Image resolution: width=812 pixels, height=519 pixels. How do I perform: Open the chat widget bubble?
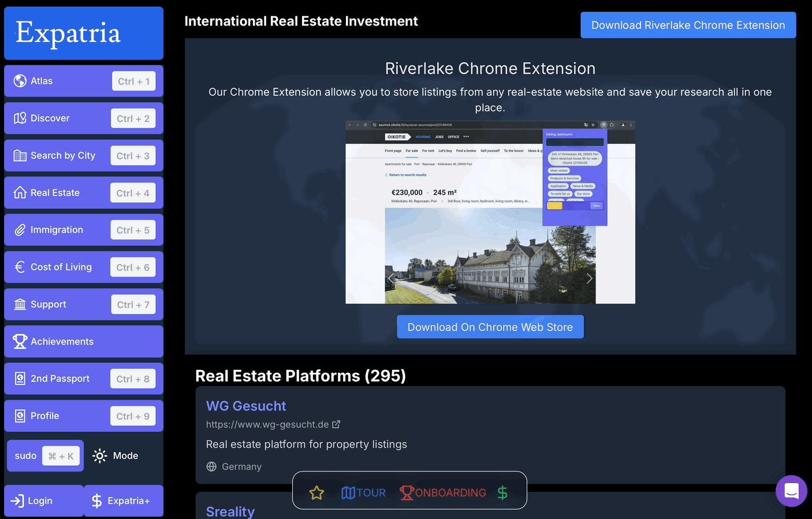point(791,491)
